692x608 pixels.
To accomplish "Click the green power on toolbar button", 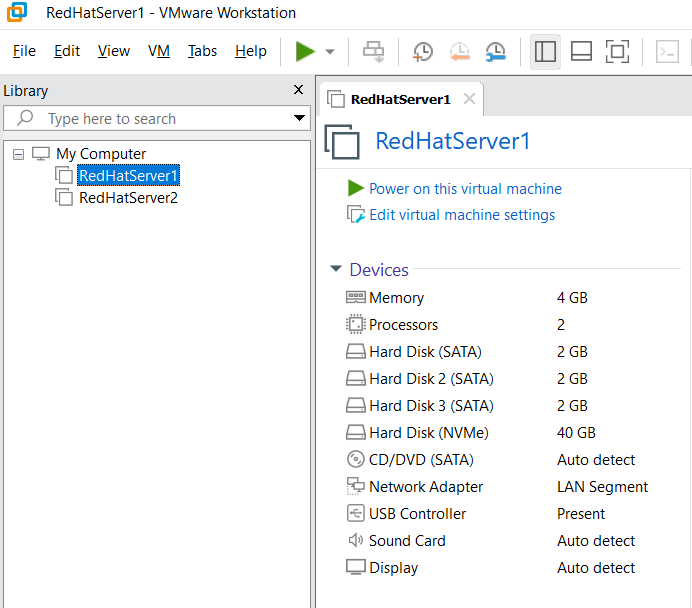I will point(305,52).
